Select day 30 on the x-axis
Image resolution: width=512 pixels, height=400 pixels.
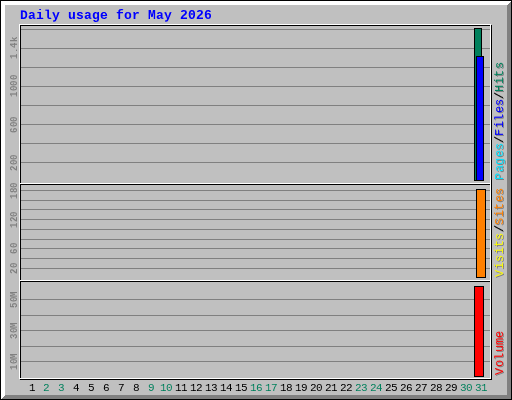[466, 388]
